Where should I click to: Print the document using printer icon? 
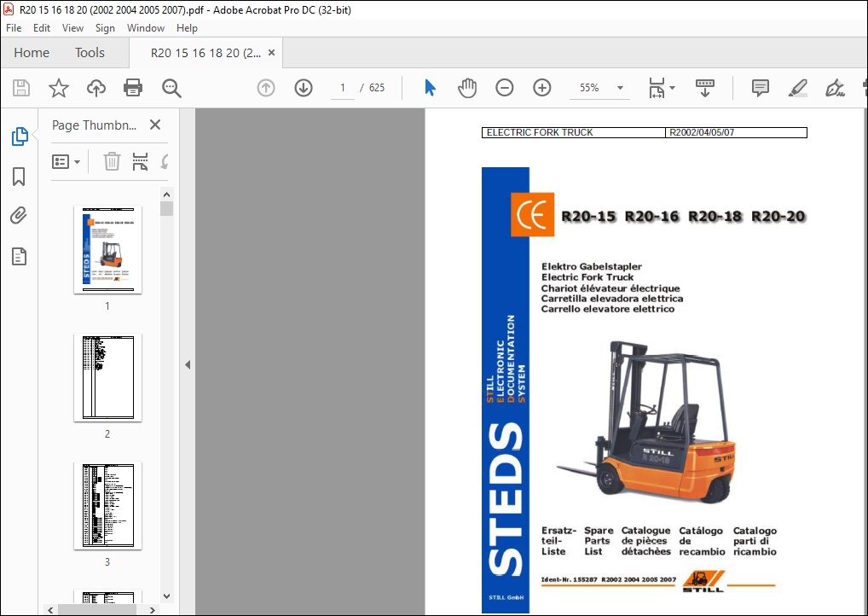pos(133,88)
